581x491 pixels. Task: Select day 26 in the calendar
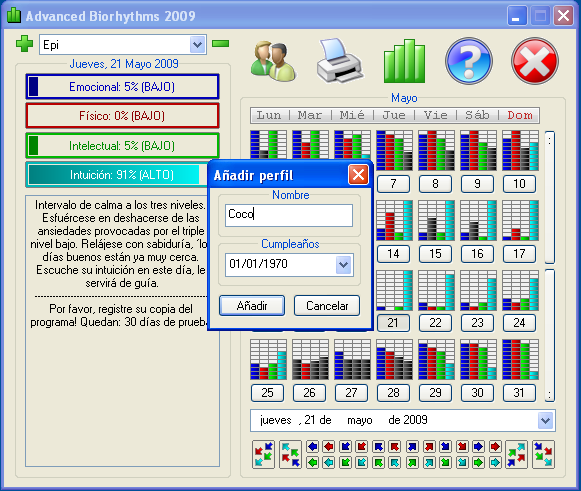tap(309, 393)
